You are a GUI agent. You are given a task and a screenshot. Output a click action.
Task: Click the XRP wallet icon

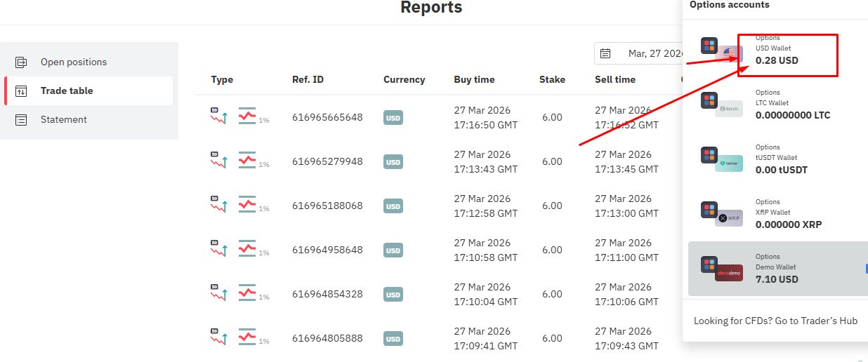[728, 218]
